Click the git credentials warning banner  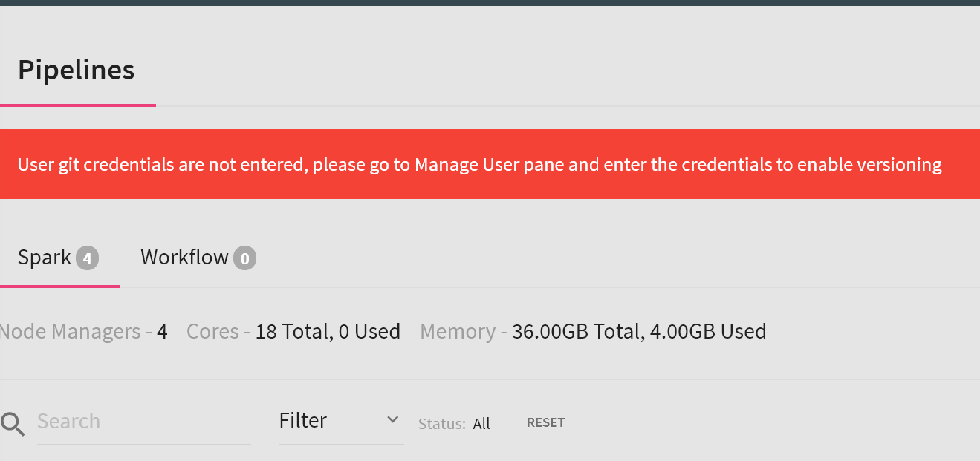(490, 163)
